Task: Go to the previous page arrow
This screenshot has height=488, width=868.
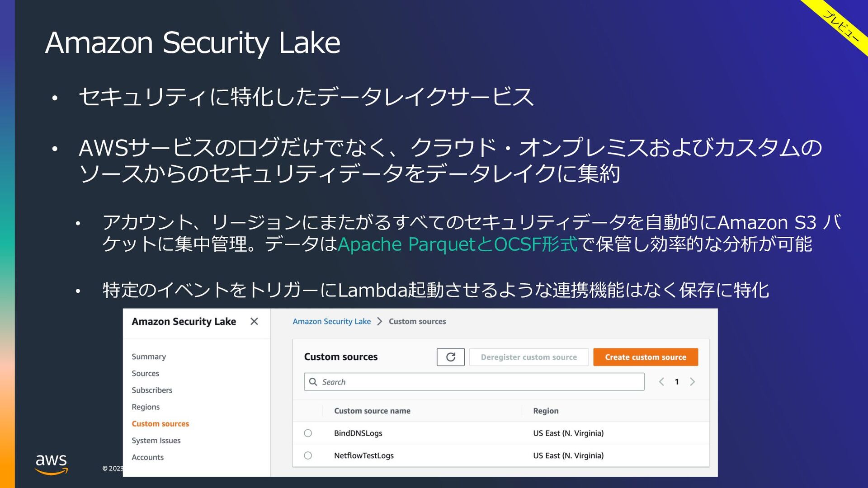Action: pyautogui.click(x=661, y=382)
